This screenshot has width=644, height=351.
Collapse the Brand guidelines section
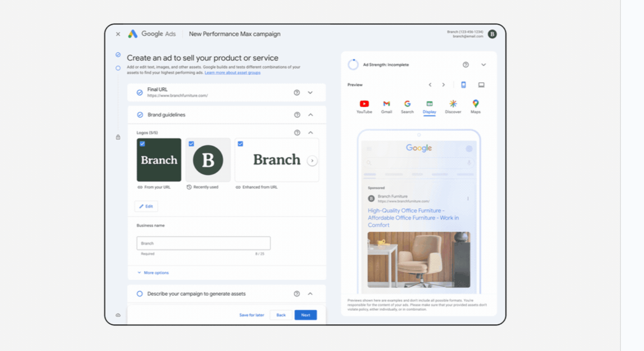tap(311, 115)
